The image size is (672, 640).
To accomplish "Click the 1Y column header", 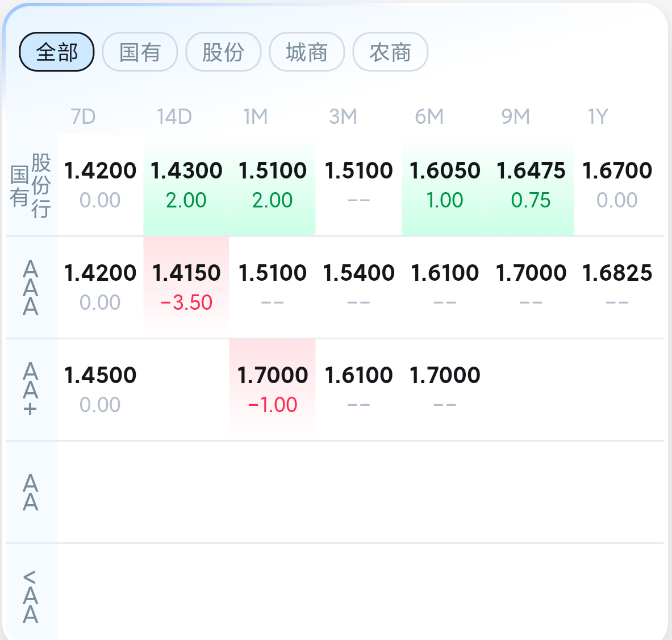I will coord(598,117).
